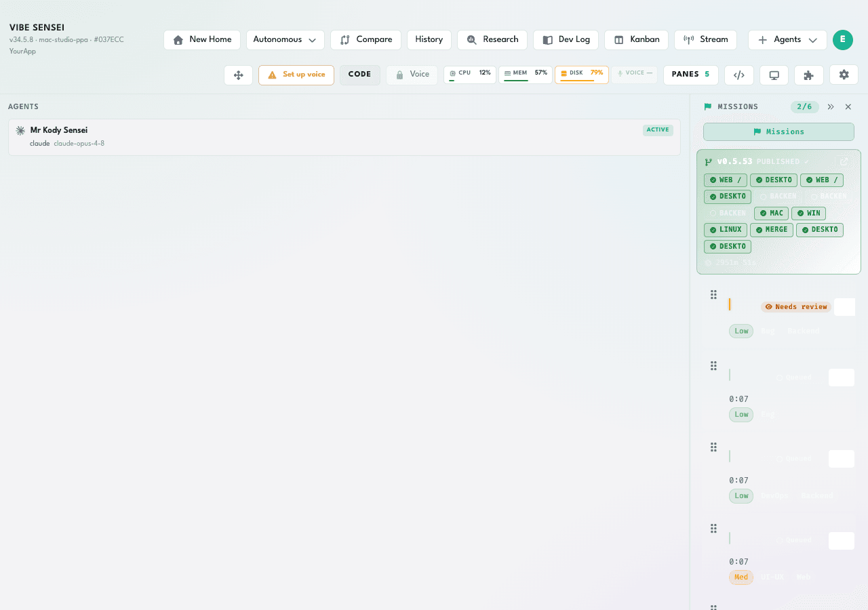Screen dimensions: 868x610
Task: Open the Stream view
Action: [x=705, y=40]
